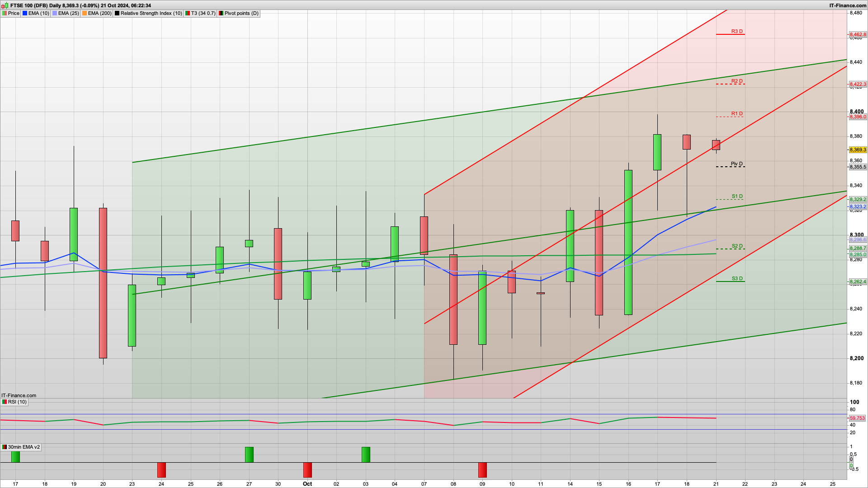
Task: Click the 8,329.2 price tag on axis
Action: coord(858,200)
